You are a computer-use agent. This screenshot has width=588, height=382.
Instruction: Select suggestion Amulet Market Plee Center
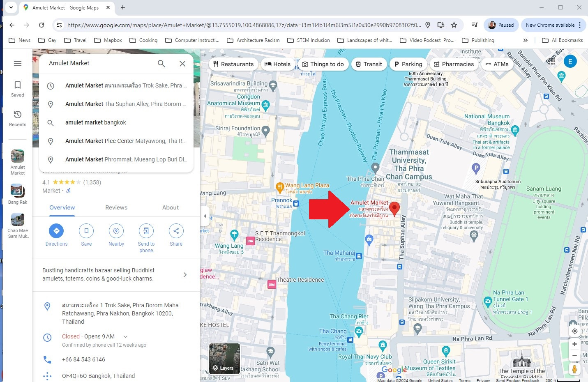[x=116, y=141]
